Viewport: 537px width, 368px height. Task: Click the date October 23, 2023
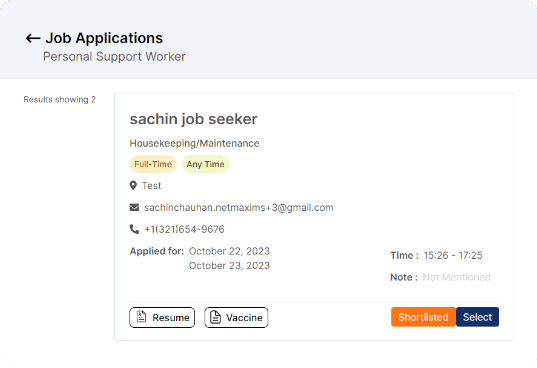point(229,266)
